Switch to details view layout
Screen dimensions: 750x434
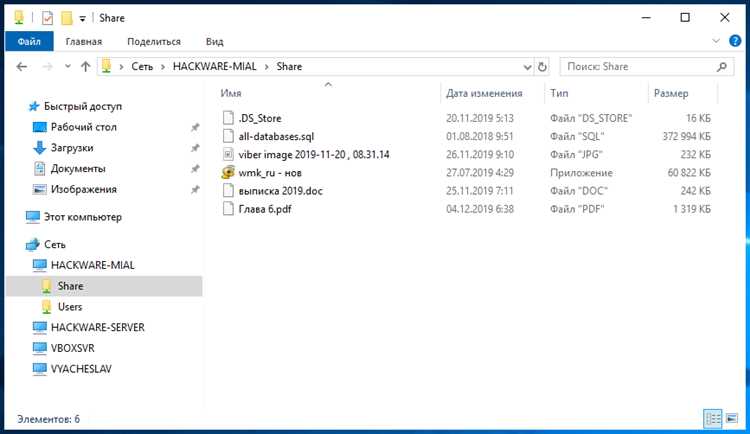pos(713,419)
